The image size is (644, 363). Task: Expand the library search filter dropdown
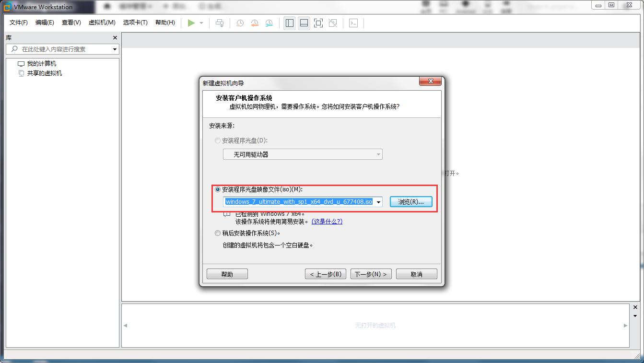(115, 49)
